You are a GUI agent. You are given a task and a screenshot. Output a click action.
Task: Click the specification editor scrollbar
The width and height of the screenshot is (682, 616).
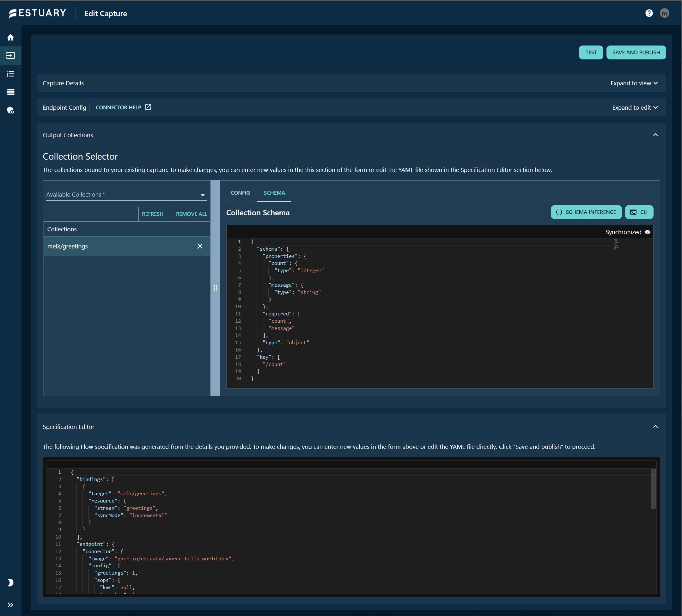coord(653,489)
